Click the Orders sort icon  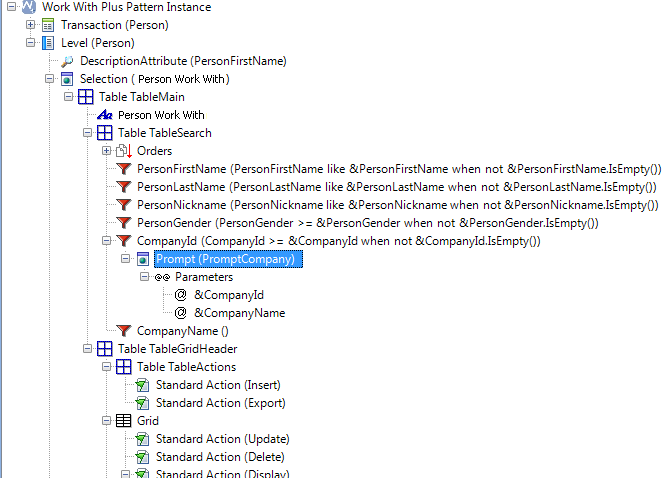tap(124, 151)
